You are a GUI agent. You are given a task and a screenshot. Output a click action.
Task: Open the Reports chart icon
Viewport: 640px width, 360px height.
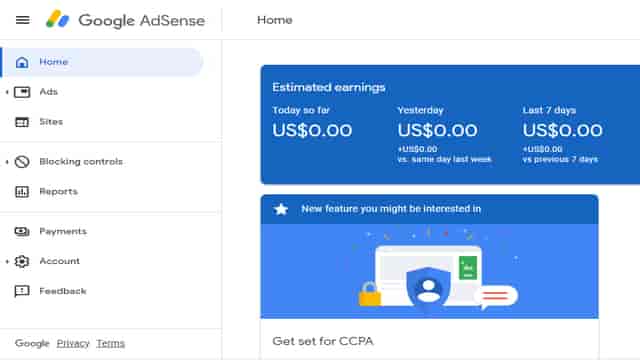click(x=22, y=191)
